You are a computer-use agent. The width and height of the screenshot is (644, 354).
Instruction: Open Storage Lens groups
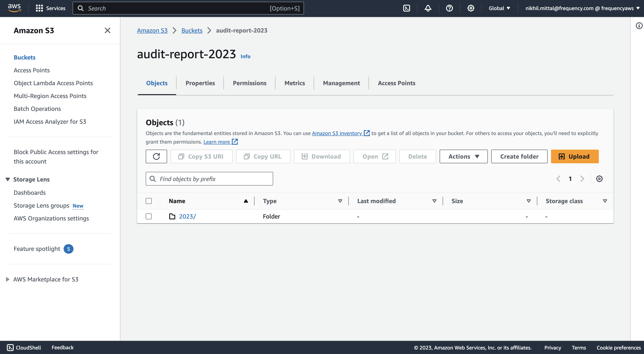coord(41,206)
